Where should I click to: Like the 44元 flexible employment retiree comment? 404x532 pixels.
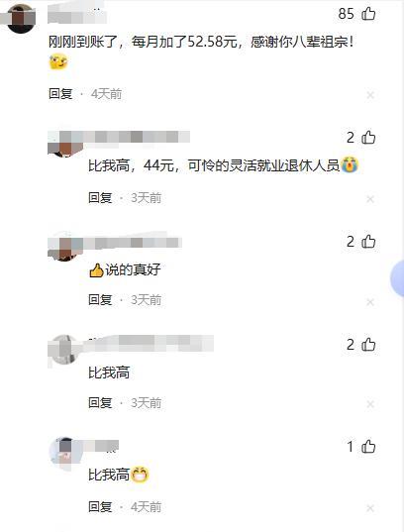[x=368, y=138]
